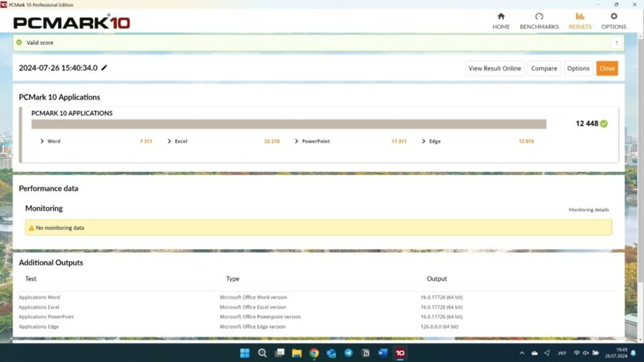
Task: Click the Compare button
Action: 544,68
